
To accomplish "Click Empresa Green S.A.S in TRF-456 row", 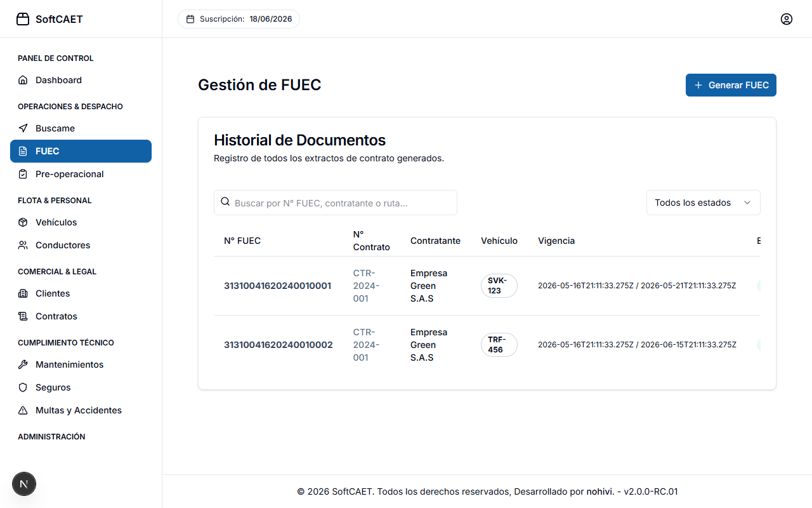I will click(429, 345).
